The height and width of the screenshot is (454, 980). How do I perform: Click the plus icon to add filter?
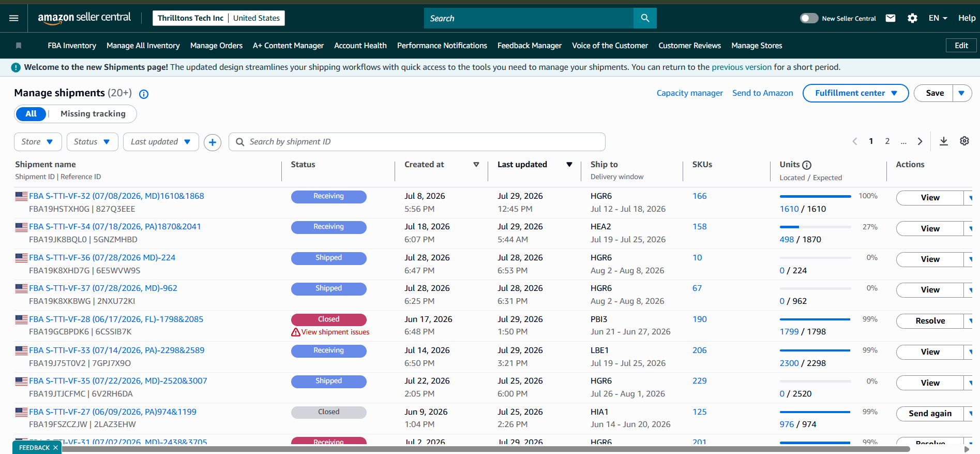click(x=213, y=142)
